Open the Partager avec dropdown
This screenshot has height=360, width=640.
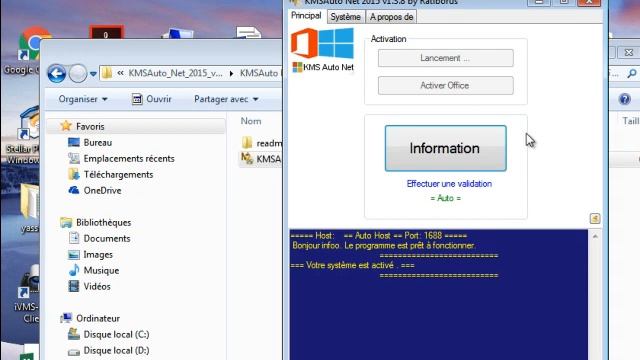click(x=226, y=99)
